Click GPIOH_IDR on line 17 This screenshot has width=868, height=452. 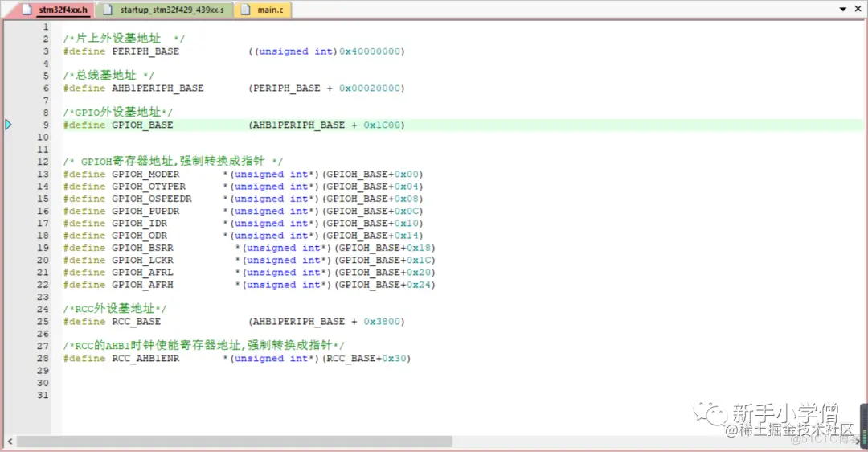(x=140, y=224)
